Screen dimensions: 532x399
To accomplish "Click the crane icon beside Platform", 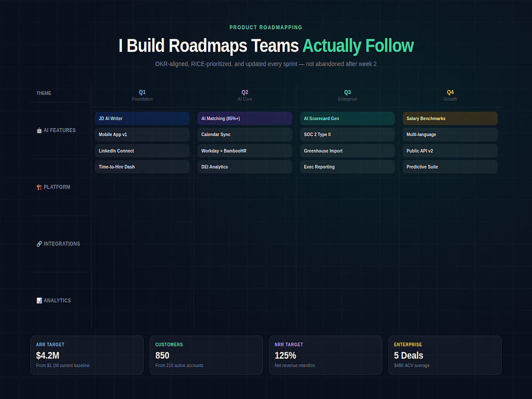I will click(39, 187).
